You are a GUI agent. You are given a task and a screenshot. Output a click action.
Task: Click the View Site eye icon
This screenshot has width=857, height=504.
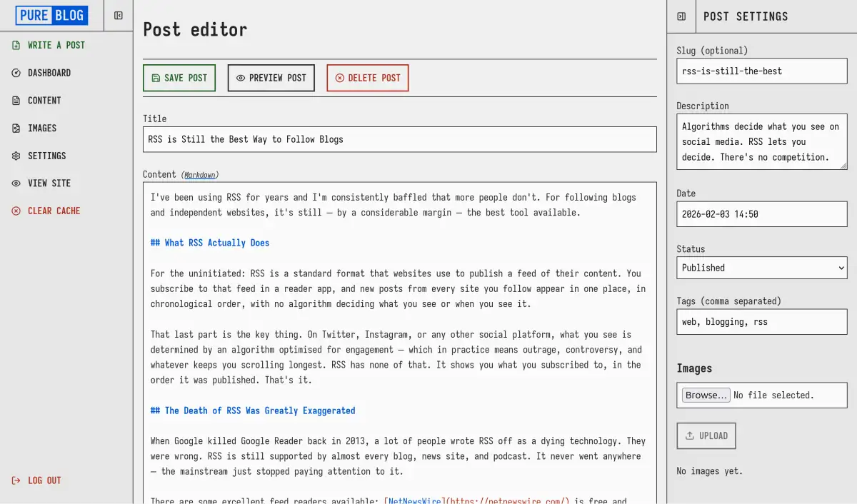point(16,183)
